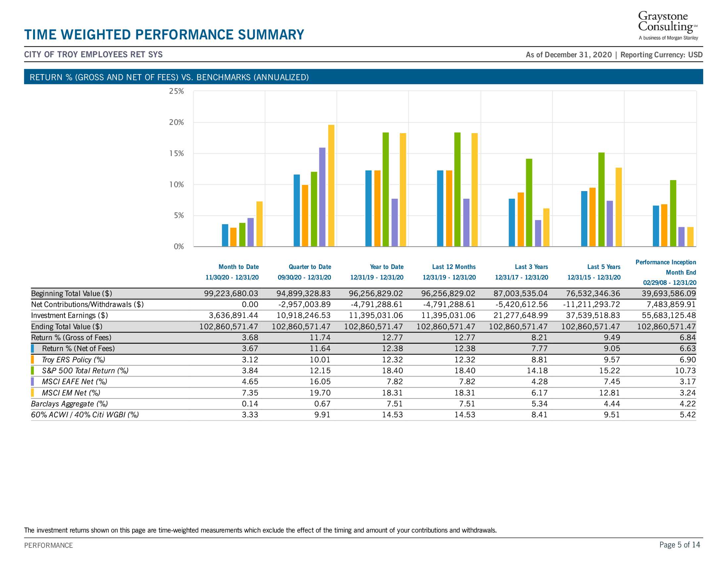Click the TIME WEIGHTED PERFORMANCE SUMMARY title
Image resolution: width=728 pixels, height=563 pixels.
pos(164,35)
